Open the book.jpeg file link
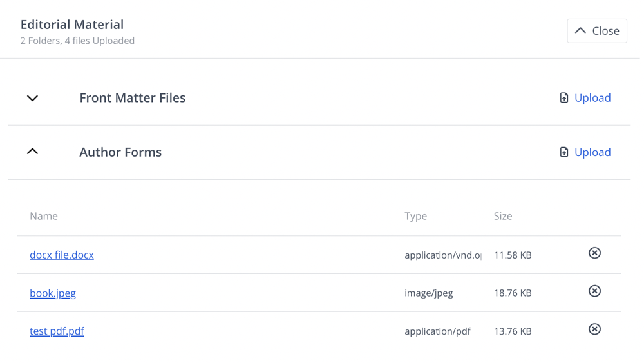This screenshot has width=644, height=363. pos(53,293)
